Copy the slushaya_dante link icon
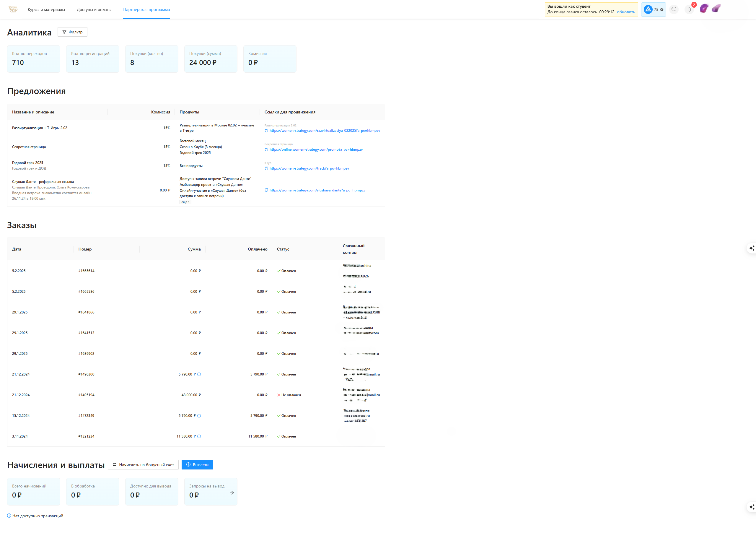 266,190
